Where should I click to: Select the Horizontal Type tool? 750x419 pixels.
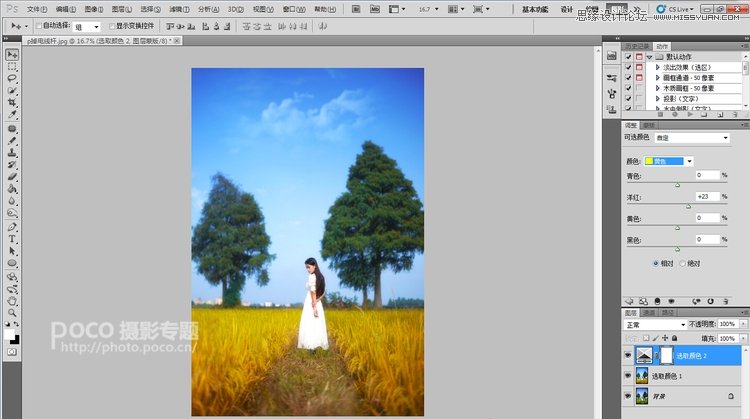click(12, 239)
